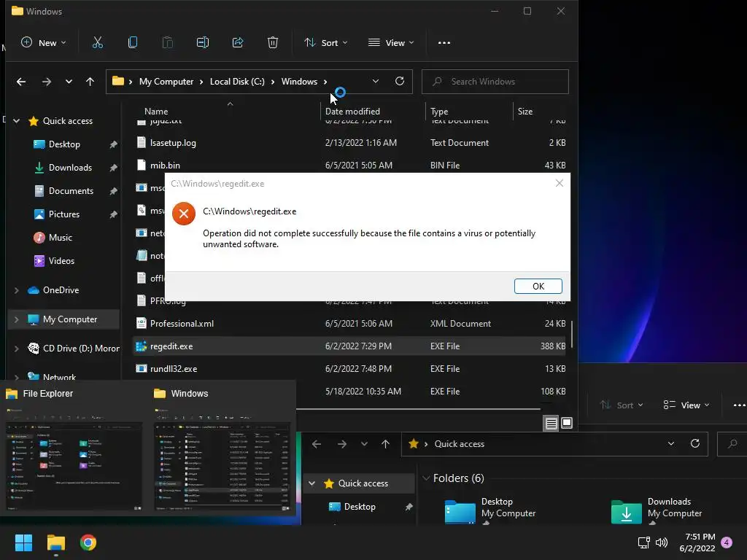Click the Rename icon in toolbar
Image resolution: width=747 pixels, height=560 pixels.
[203, 43]
